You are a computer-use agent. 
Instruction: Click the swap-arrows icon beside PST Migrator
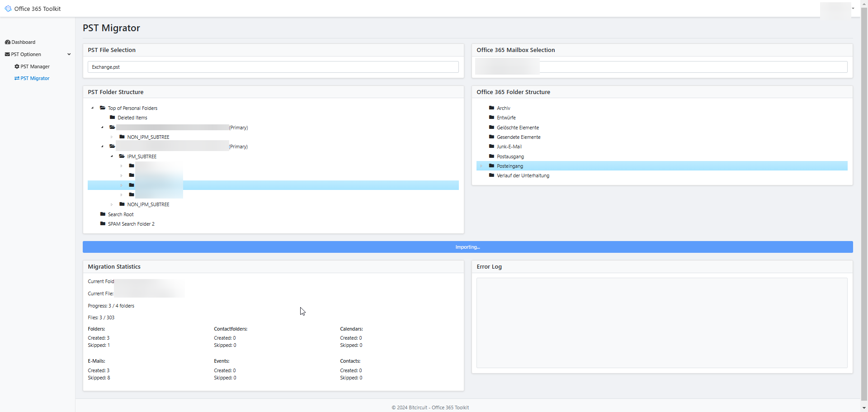(x=17, y=78)
